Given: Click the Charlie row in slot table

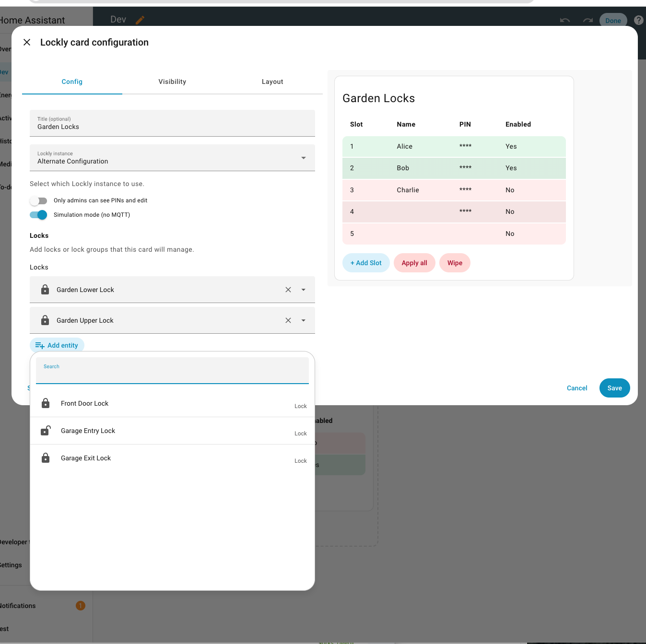Looking at the screenshot, I should coord(454,190).
